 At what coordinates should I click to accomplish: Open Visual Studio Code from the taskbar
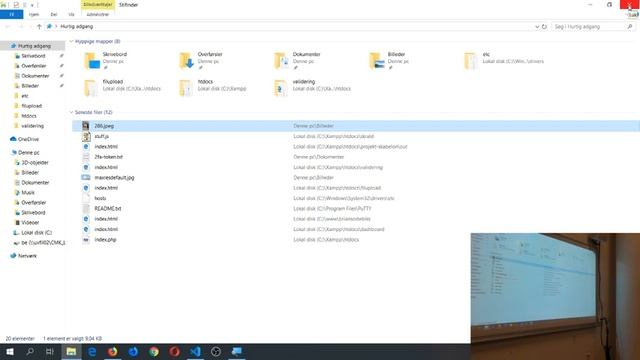click(x=195, y=351)
